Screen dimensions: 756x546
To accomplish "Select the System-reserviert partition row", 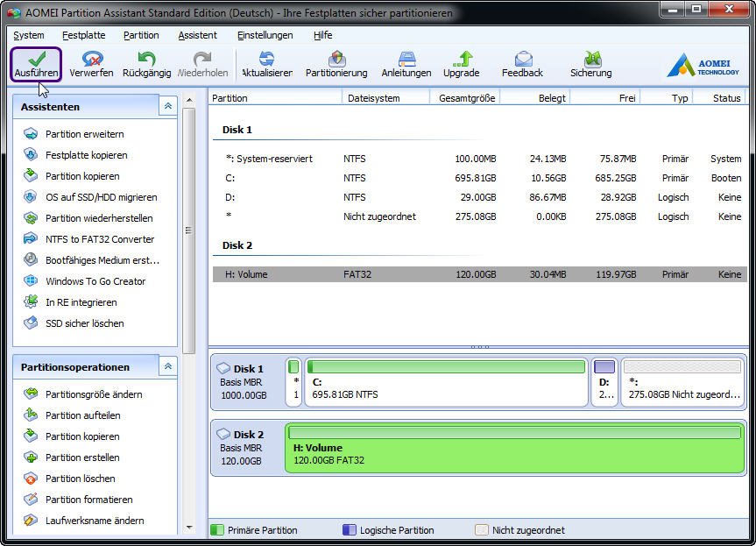I will tap(480, 159).
